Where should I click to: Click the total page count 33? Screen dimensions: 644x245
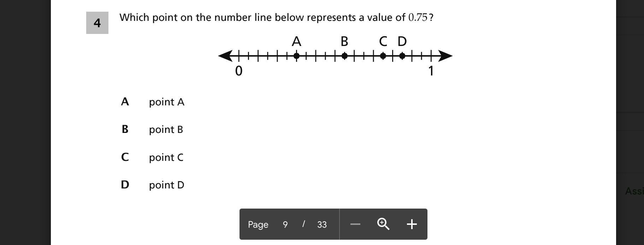322,224
